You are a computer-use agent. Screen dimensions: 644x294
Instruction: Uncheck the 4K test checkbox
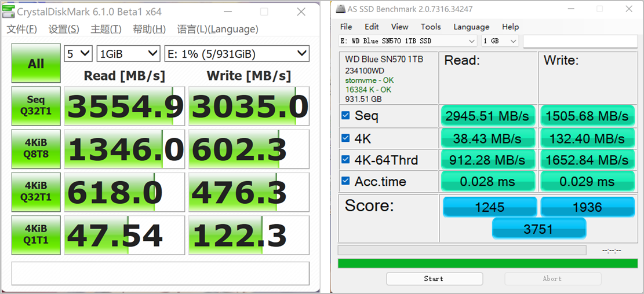pos(346,138)
